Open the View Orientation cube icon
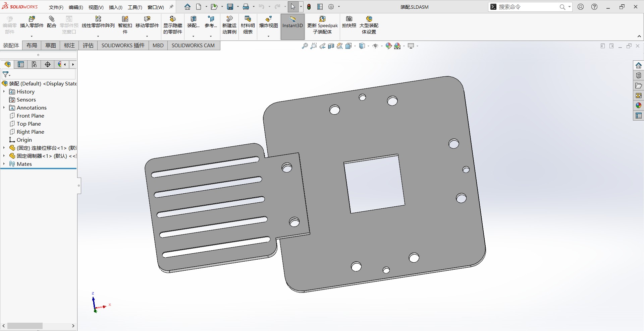Image resolution: width=644 pixels, height=331 pixels. (x=349, y=46)
